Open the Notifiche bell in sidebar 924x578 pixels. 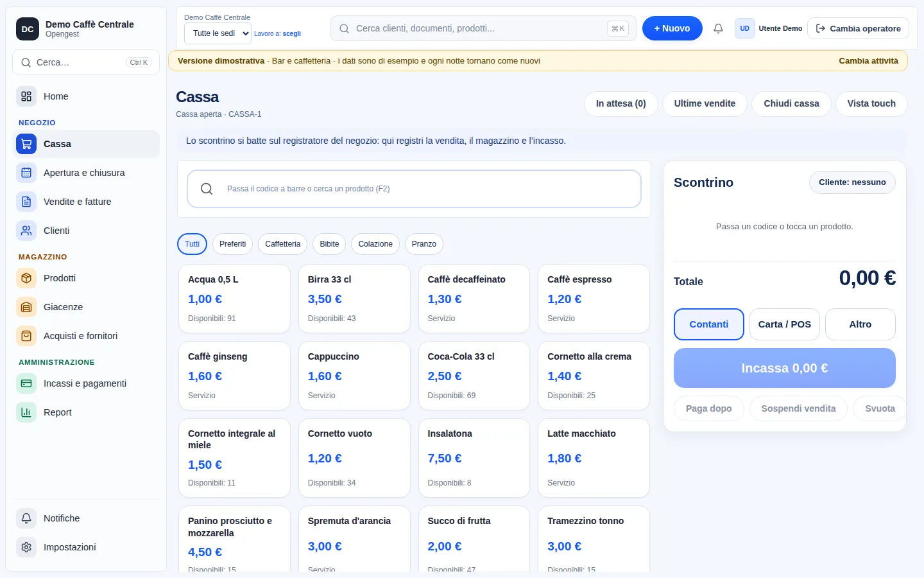pyautogui.click(x=26, y=518)
